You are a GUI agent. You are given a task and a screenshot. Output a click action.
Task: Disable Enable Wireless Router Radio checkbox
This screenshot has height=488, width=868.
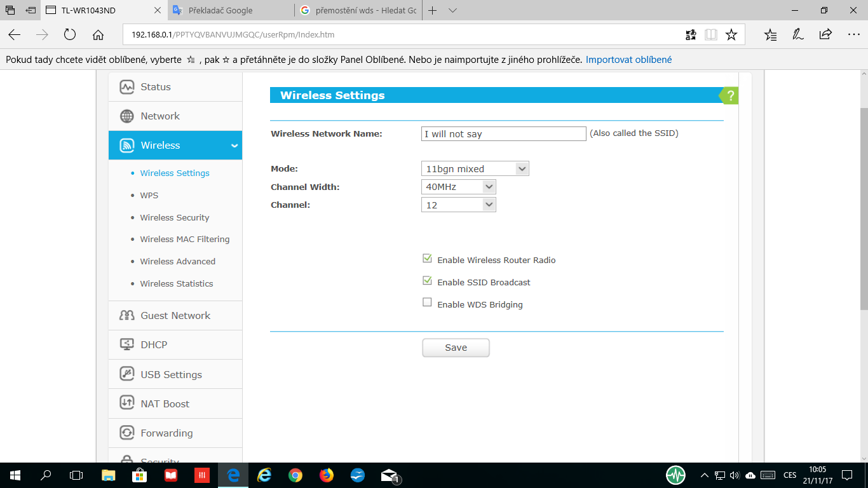(x=427, y=259)
